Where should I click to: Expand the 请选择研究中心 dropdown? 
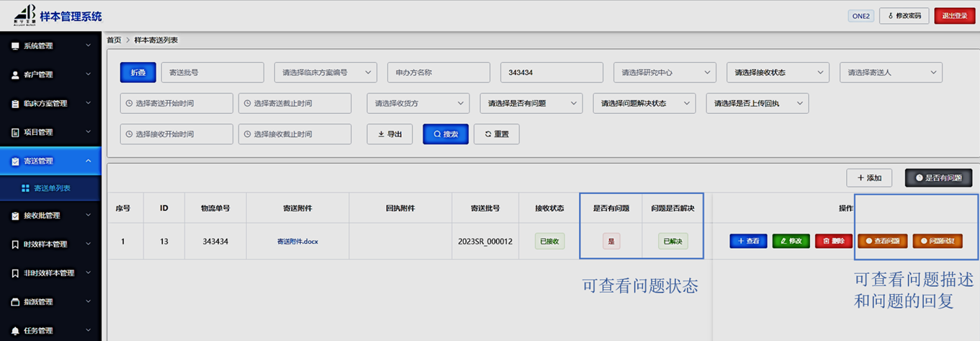coord(665,73)
